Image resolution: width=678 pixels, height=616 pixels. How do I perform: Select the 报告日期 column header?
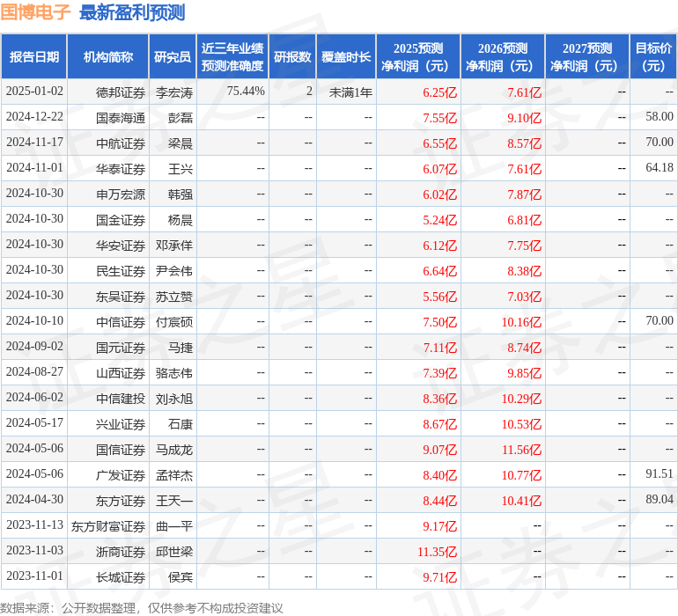tap(33, 57)
